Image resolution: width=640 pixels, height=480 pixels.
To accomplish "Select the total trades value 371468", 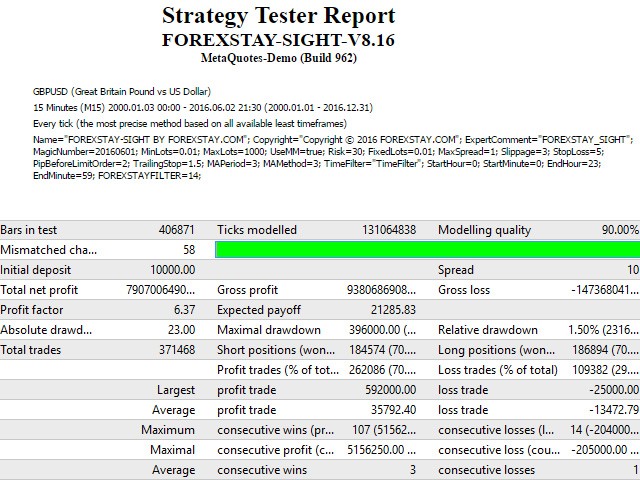I will click(x=177, y=350).
